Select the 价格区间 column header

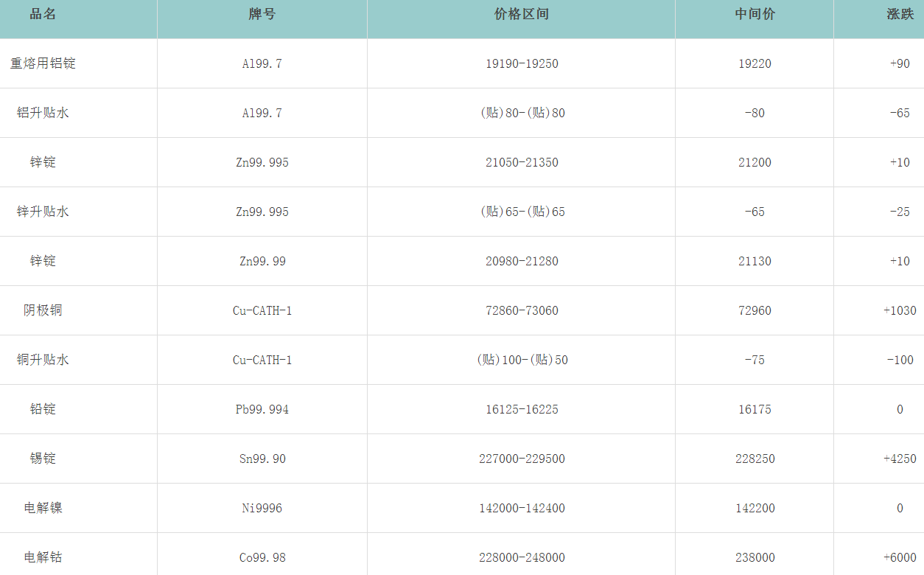coord(521,15)
